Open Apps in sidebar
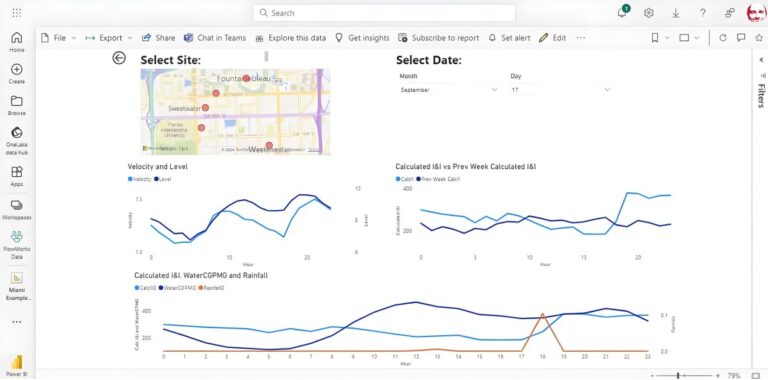This screenshot has height=380, width=768. (x=17, y=176)
